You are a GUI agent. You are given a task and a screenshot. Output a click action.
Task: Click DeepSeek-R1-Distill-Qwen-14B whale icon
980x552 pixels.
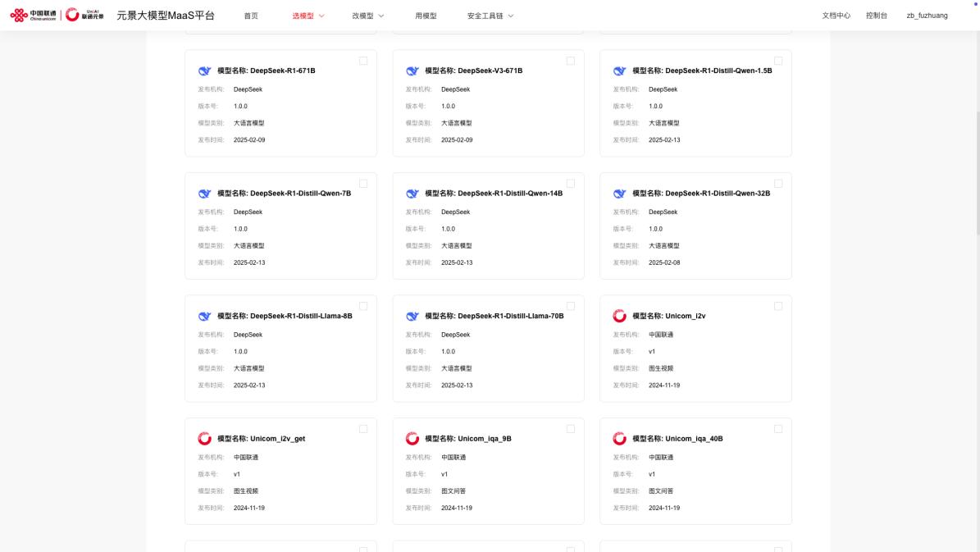click(x=412, y=194)
